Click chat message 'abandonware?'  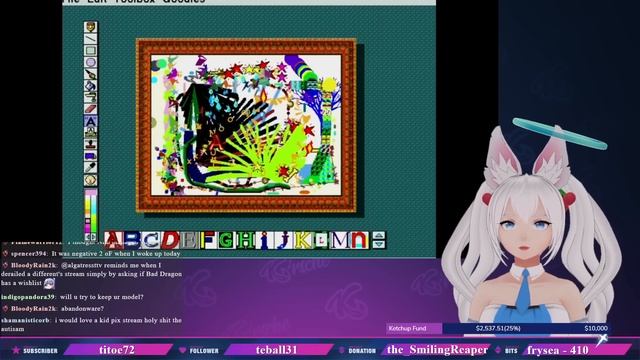[82, 309]
